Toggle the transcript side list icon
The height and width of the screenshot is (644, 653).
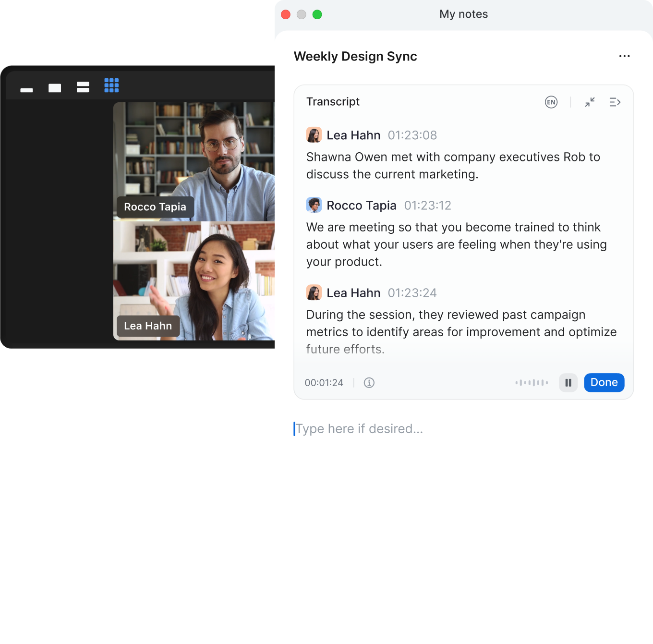point(615,102)
